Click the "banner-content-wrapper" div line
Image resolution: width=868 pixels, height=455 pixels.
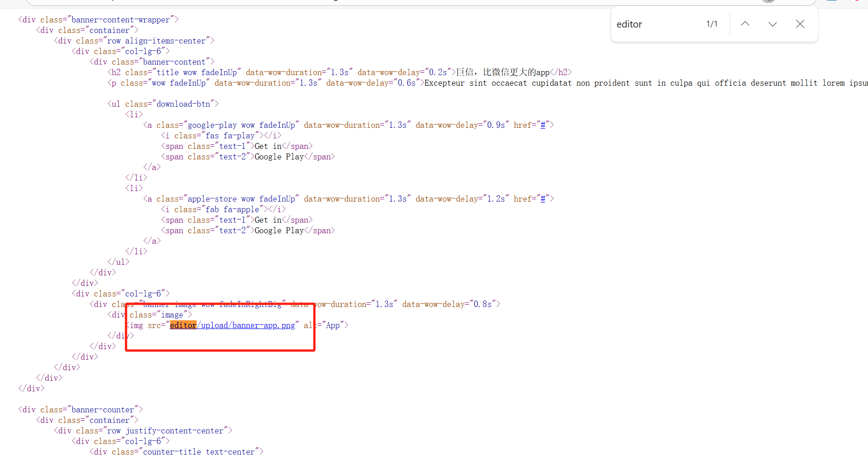coord(99,20)
